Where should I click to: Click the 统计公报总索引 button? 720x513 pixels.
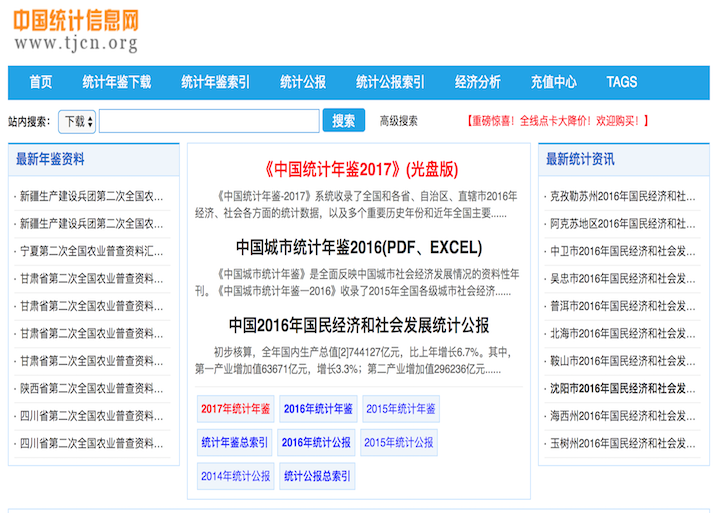317,476
